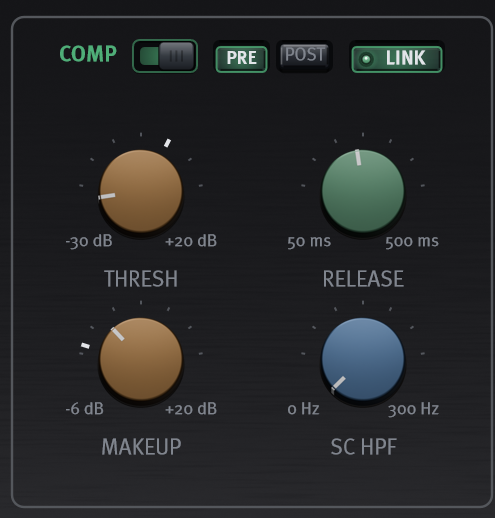Click the green RELEASE knob
This screenshot has width=495, height=518.
[363, 191]
